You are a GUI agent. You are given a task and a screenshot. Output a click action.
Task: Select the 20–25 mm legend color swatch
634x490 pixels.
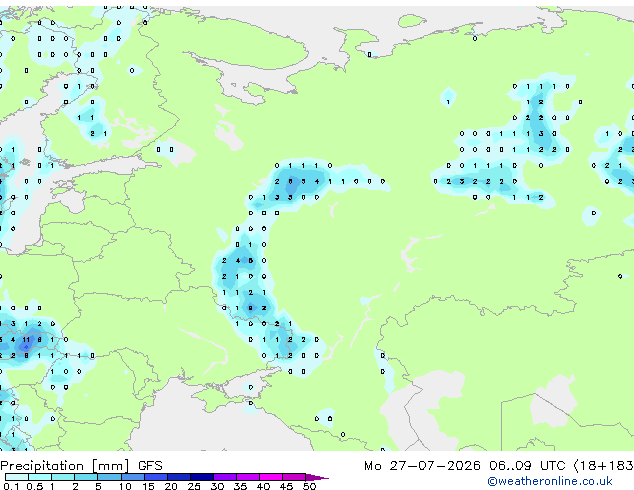coord(178,477)
